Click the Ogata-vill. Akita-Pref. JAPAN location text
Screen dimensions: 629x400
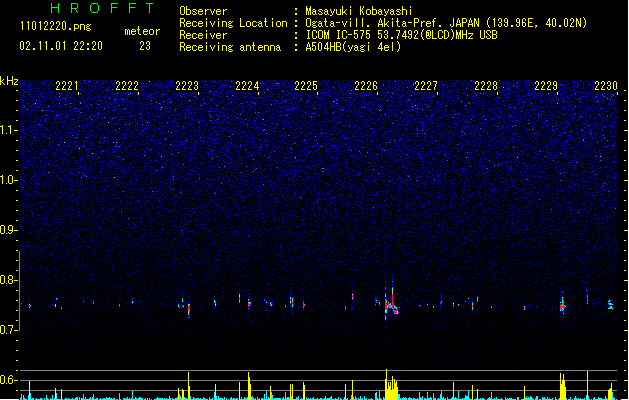click(x=446, y=23)
